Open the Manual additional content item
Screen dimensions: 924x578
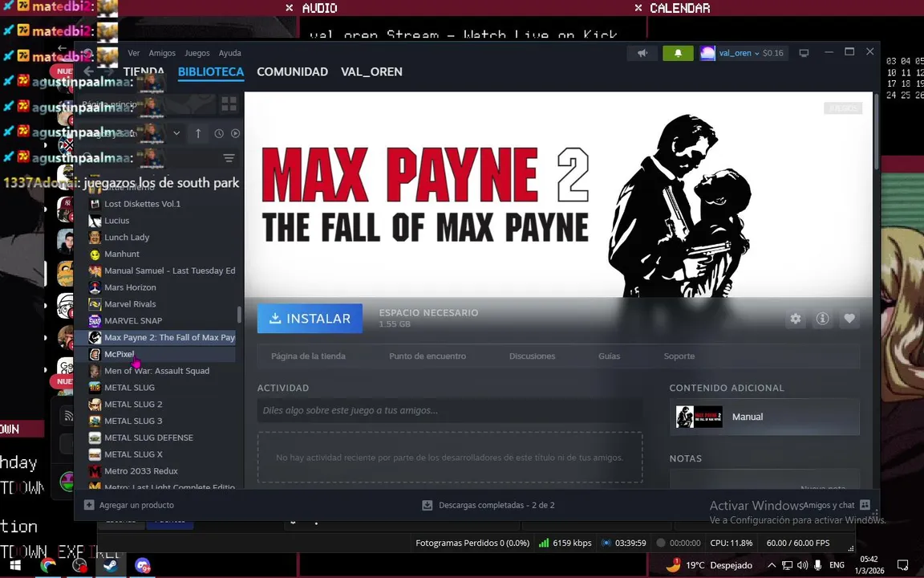764,417
